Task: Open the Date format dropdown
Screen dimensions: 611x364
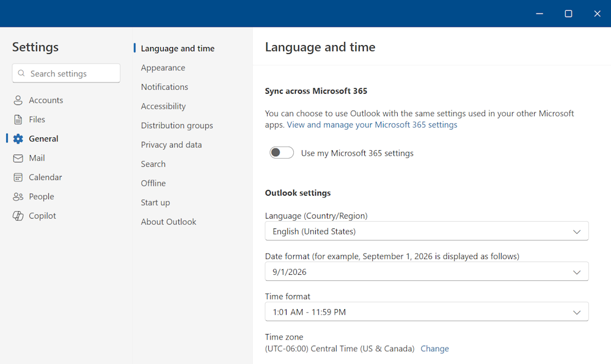Action: tap(426, 272)
